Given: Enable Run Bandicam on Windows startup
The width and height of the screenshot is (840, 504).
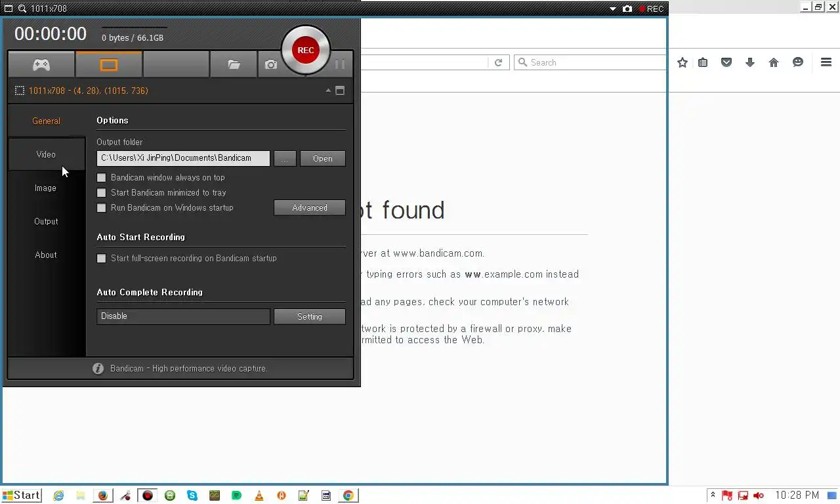Looking at the screenshot, I should (x=101, y=208).
